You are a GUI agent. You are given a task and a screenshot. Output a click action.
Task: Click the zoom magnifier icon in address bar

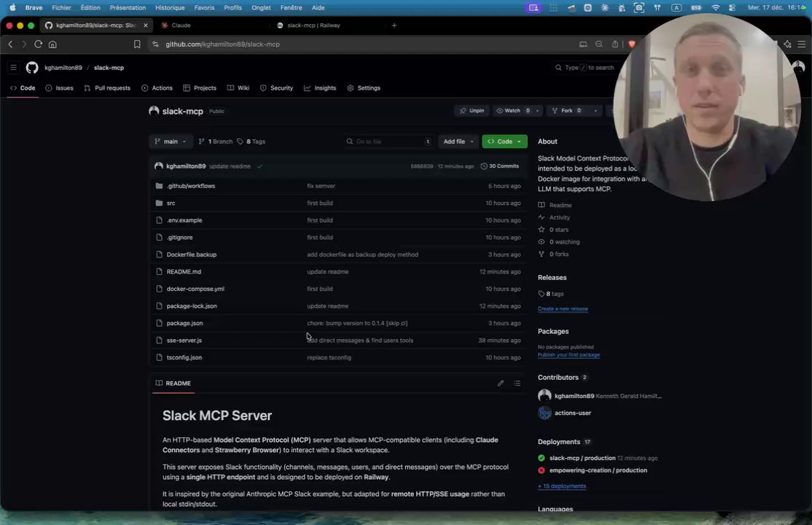599,44
